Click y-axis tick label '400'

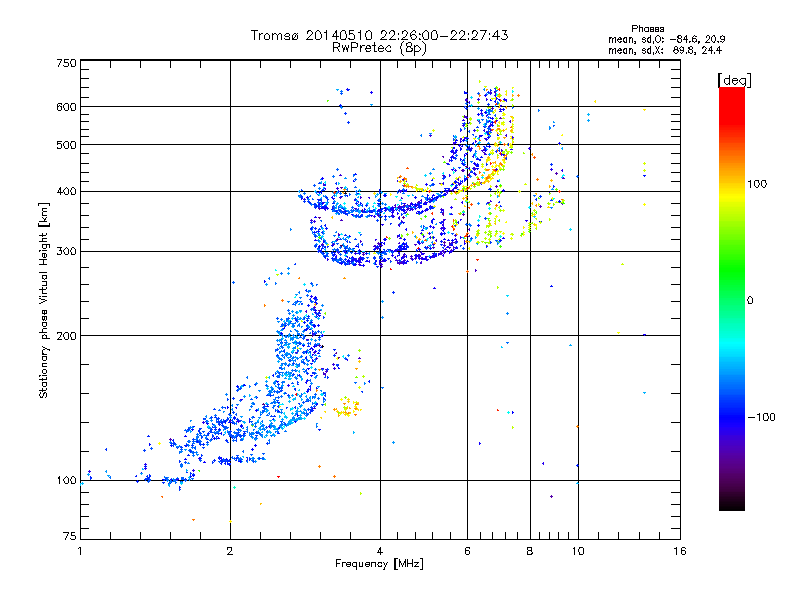pyautogui.click(x=66, y=191)
